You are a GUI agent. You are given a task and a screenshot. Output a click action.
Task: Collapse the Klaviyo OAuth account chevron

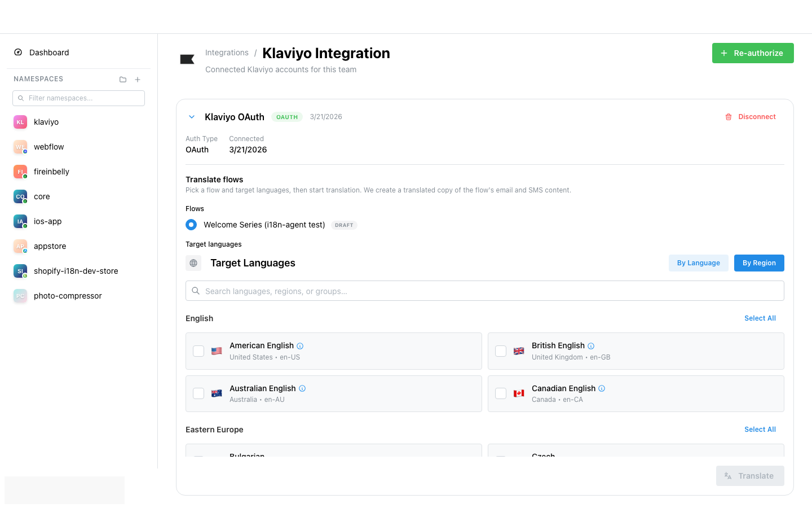[192, 117]
